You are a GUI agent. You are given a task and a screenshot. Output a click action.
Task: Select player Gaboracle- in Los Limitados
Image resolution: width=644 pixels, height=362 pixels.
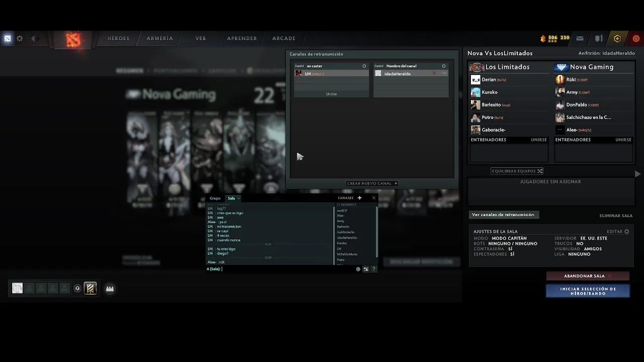click(509, 130)
